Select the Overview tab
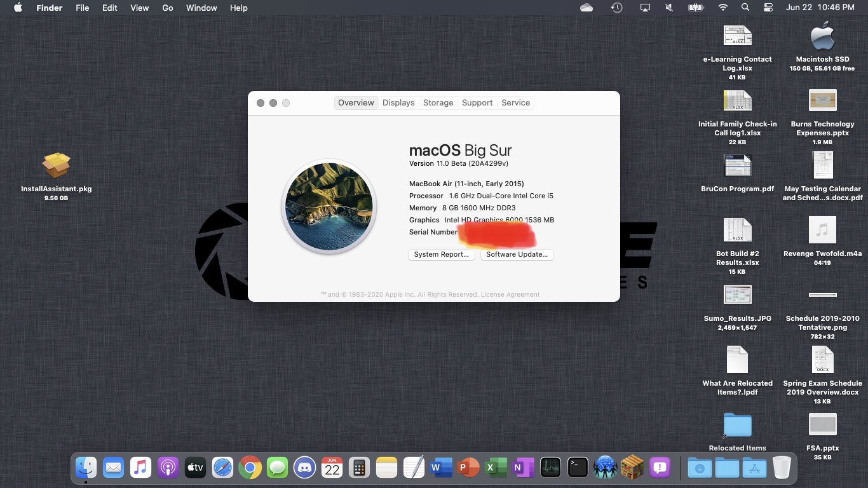Viewport: 868px width, 488px height. [x=356, y=102]
